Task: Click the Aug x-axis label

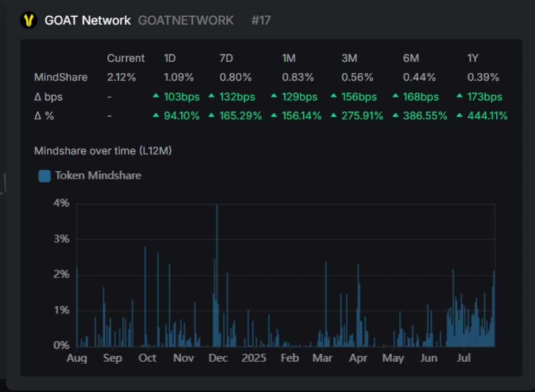Action: pos(77,359)
